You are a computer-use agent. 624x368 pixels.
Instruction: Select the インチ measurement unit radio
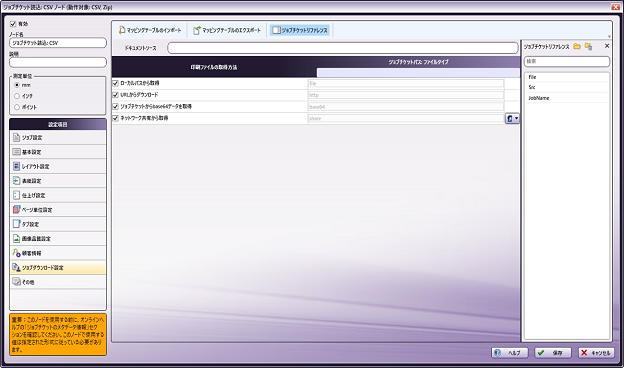(x=17, y=96)
